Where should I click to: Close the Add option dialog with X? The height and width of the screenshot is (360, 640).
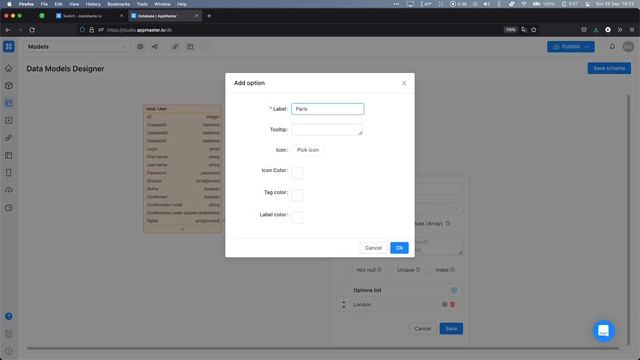(x=404, y=83)
